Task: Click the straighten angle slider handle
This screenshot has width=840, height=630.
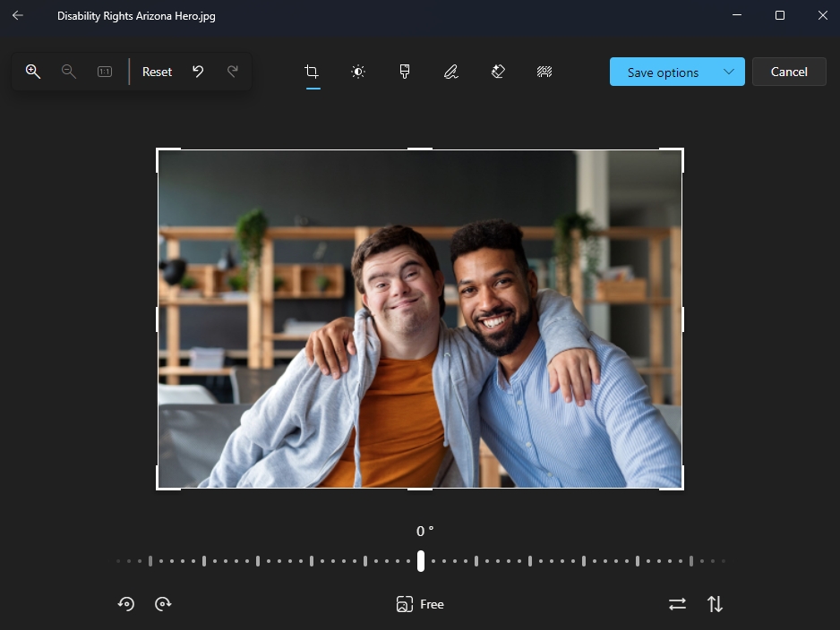Action: point(421,561)
